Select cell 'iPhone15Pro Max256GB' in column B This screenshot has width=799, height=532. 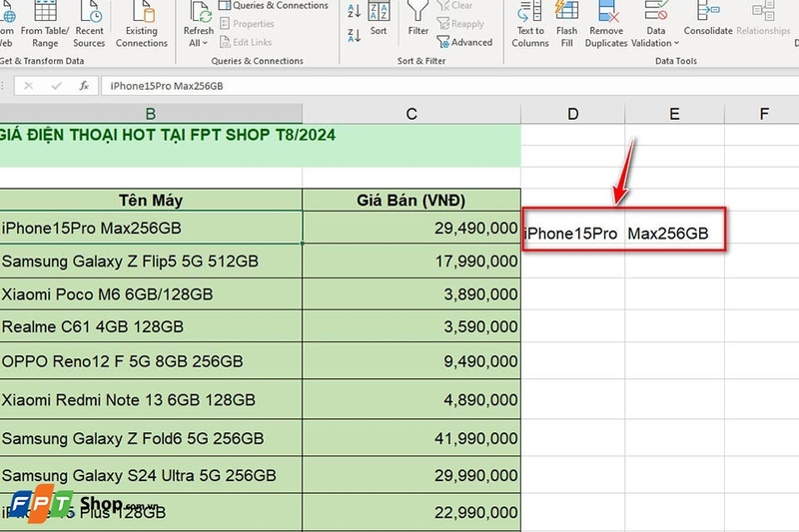tap(151, 228)
